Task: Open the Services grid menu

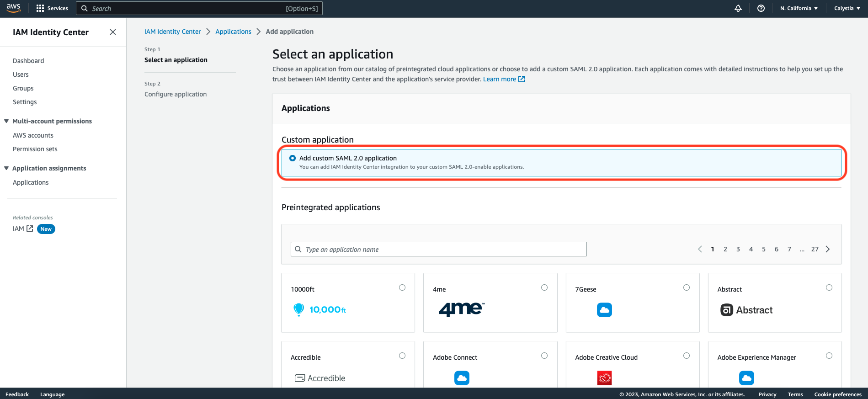Action: coord(52,8)
